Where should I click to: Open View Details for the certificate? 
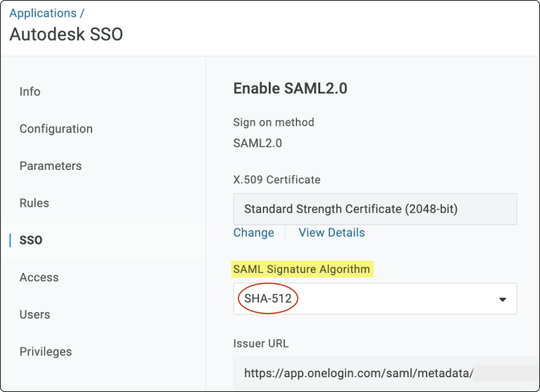pyautogui.click(x=331, y=232)
